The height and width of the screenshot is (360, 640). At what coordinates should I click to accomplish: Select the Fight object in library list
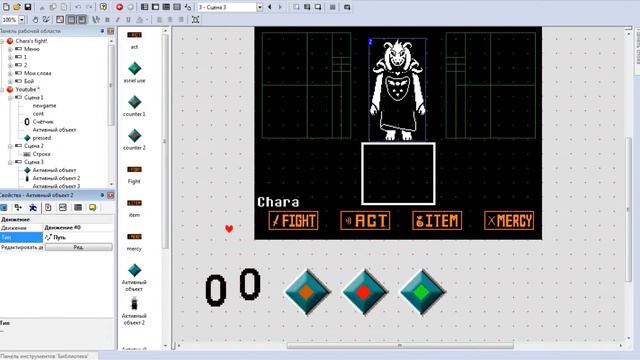point(134,174)
